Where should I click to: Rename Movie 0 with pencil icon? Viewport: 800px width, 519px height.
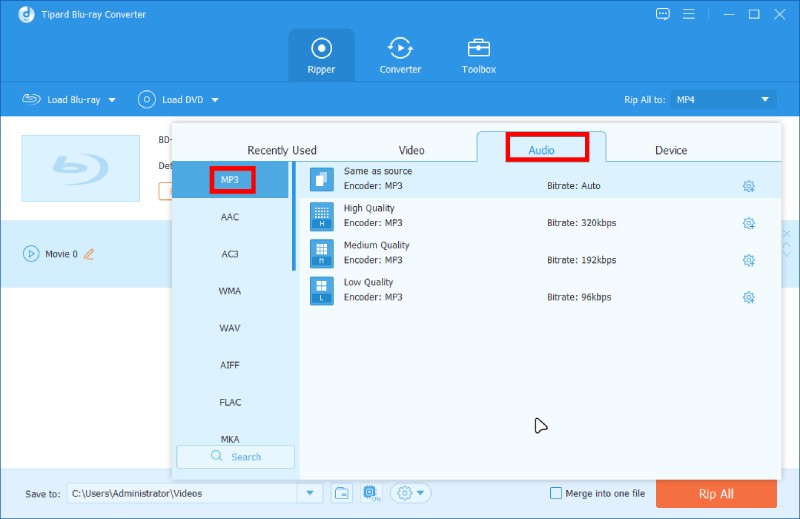click(89, 254)
